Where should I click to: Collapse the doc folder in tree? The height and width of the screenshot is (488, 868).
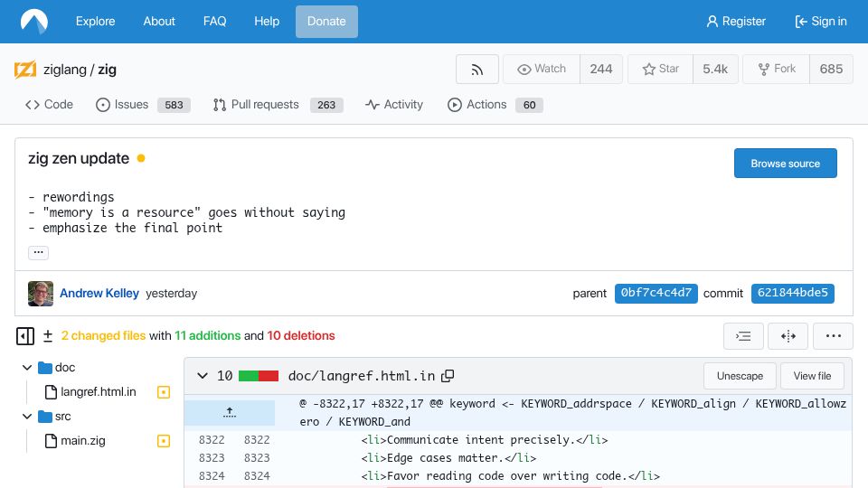tap(26, 368)
